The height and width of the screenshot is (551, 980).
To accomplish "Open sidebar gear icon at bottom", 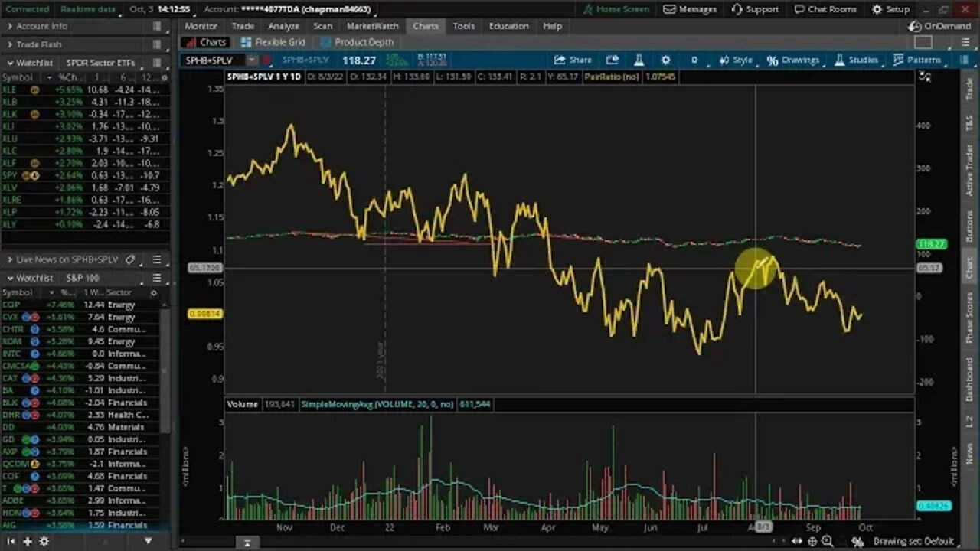I will point(44,541).
